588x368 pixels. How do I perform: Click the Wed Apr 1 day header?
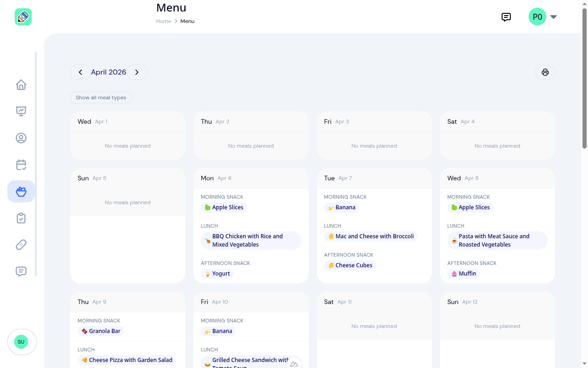coord(128,121)
